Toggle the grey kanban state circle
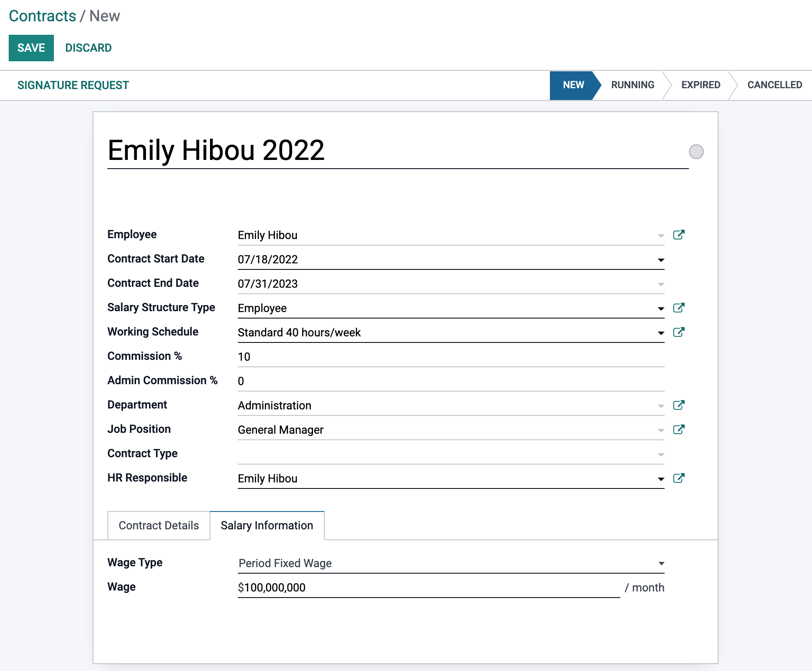The image size is (812, 671). [696, 152]
